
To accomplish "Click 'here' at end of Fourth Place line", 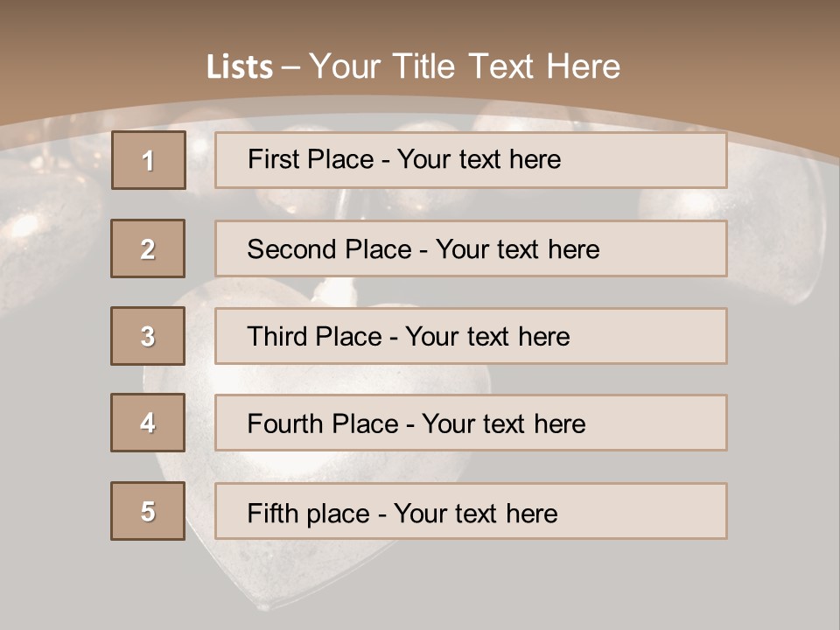I will pos(559,424).
